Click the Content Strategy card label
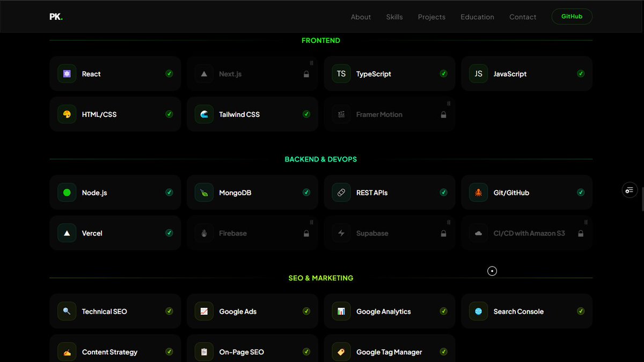The image size is (644, 362). point(110,352)
